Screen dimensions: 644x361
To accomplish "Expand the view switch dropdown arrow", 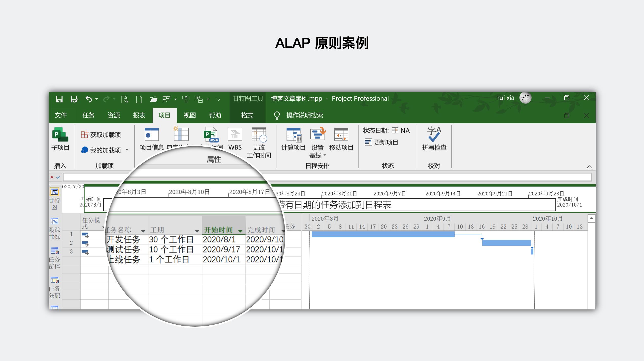I will [175, 99].
